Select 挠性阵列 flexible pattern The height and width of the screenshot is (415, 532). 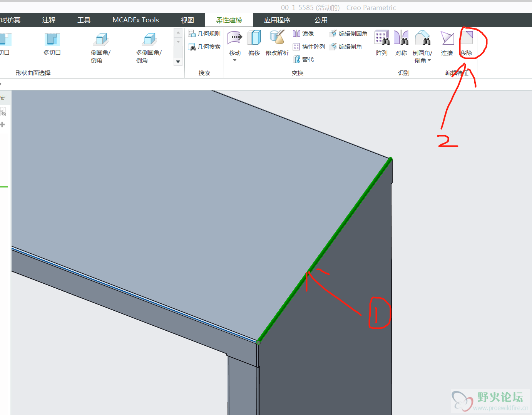coord(309,47)
